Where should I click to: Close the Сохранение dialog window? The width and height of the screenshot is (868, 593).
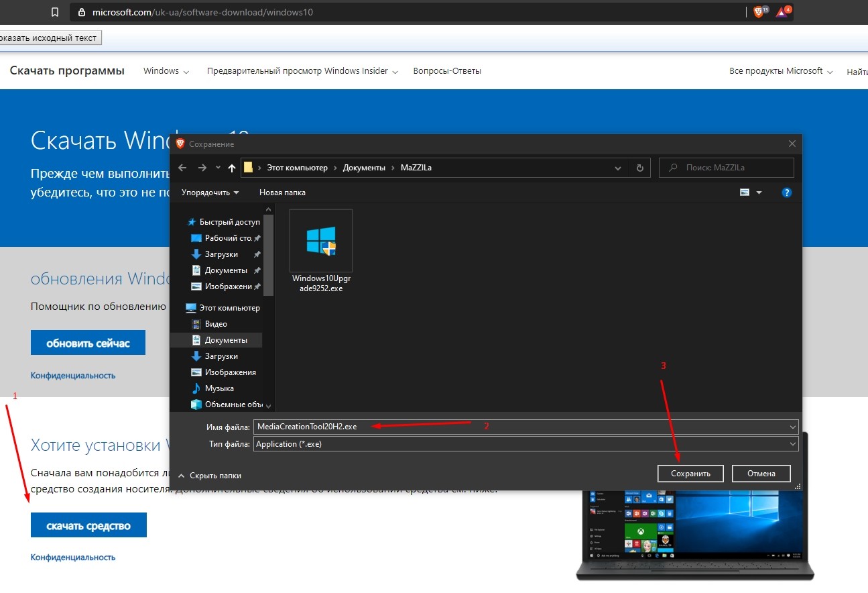792,144
